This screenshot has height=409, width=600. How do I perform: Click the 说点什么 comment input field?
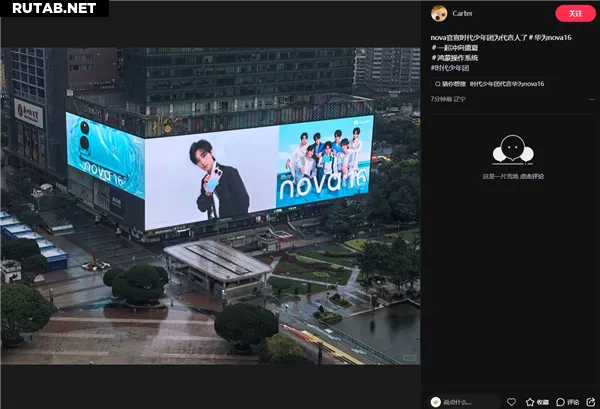465,402
